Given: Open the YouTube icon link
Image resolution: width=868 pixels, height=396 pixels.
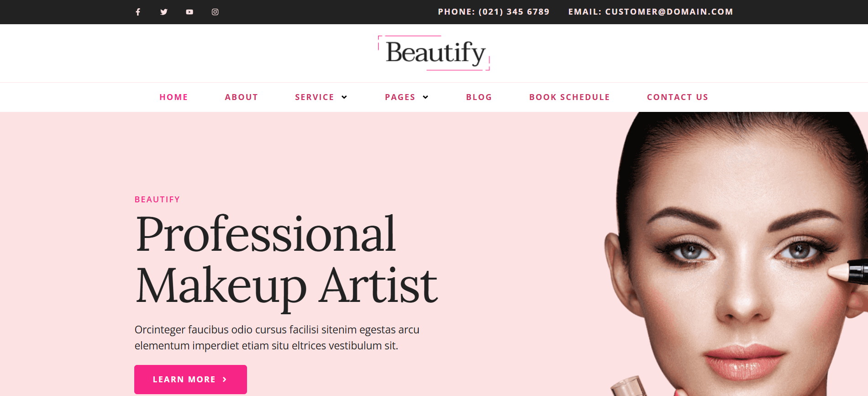Looking at the screenshot, I should pyautogui.click(x=189, y=12).
